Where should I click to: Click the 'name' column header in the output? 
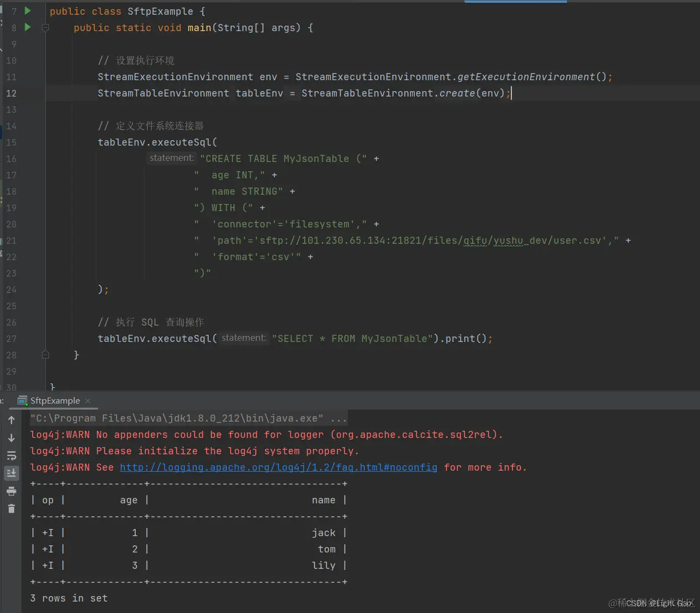point(323,500)
